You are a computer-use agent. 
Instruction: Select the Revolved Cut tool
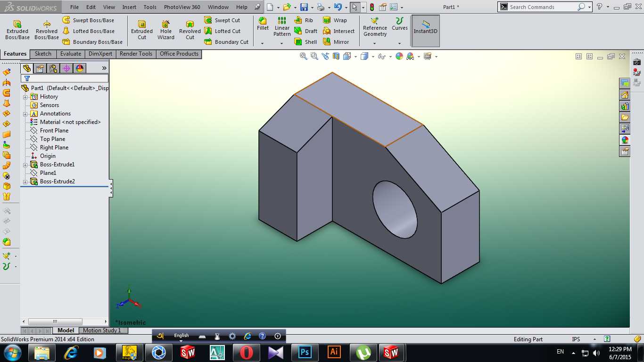click(x=190, y=30)
